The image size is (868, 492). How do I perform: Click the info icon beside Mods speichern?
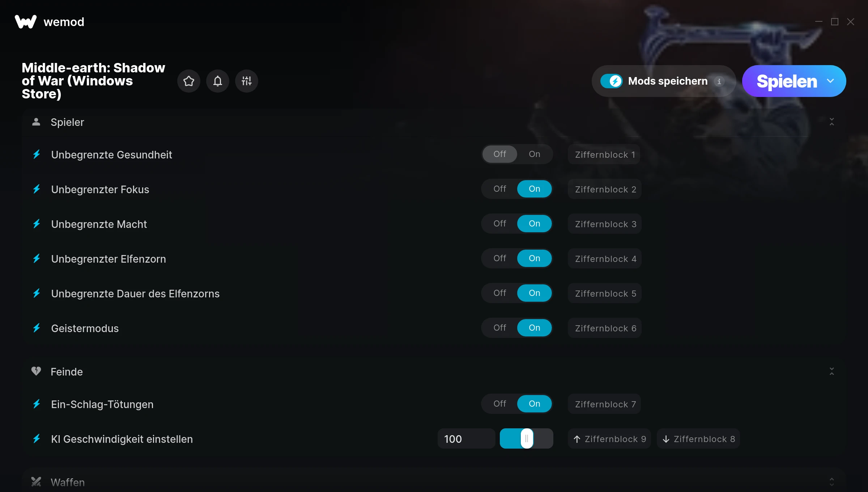(719, 81)
